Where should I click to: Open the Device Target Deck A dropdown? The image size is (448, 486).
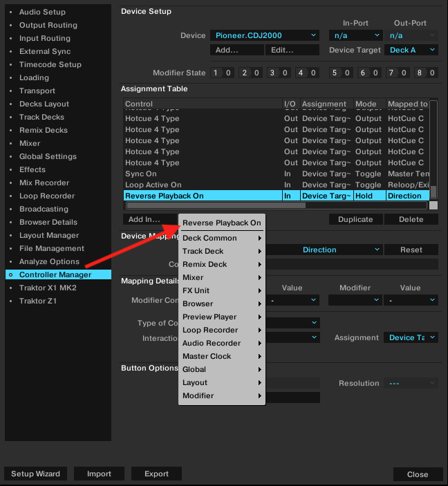412,50
